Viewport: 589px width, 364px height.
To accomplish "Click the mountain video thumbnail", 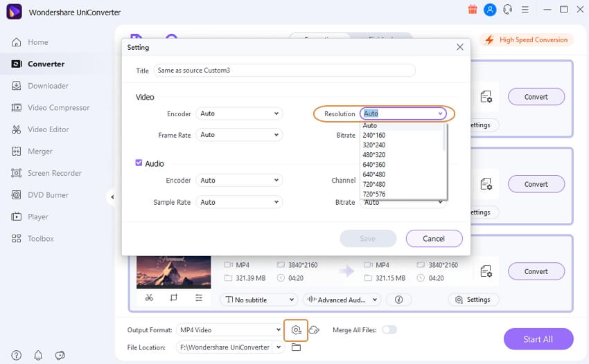I will pos(173,272).
